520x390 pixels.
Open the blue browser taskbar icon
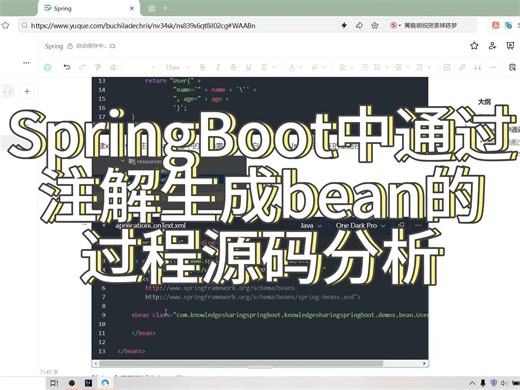pyautogui.click(x=105, y=383)
